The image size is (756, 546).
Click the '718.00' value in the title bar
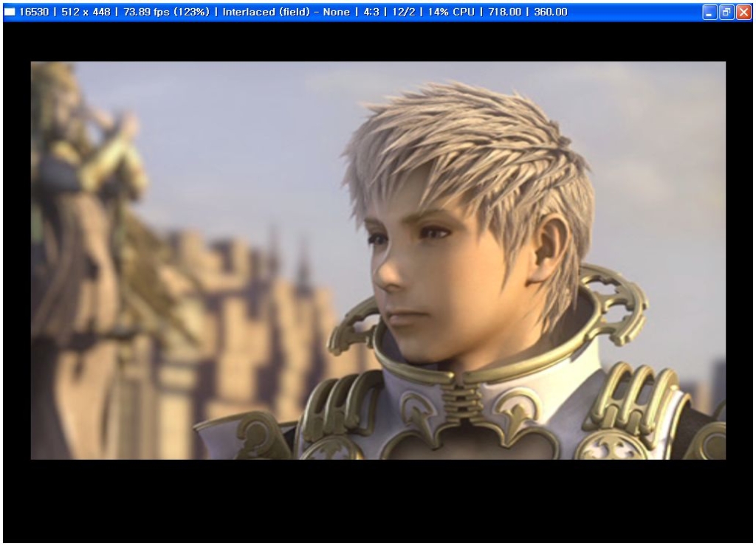point(505,12)
